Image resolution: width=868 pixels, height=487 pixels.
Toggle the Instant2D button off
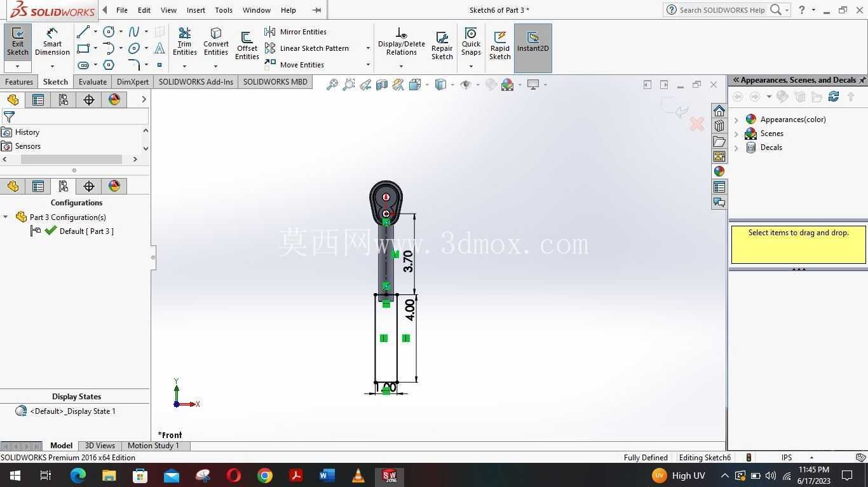532,48
